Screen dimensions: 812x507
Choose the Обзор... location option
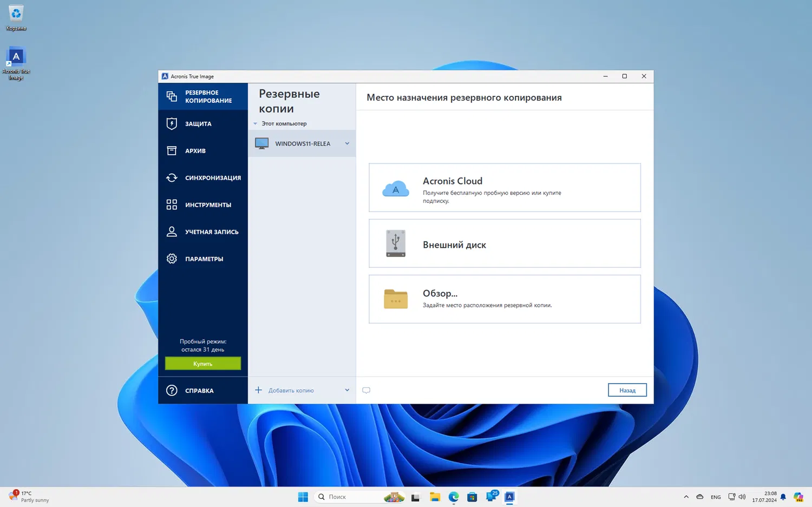[505, 299]
